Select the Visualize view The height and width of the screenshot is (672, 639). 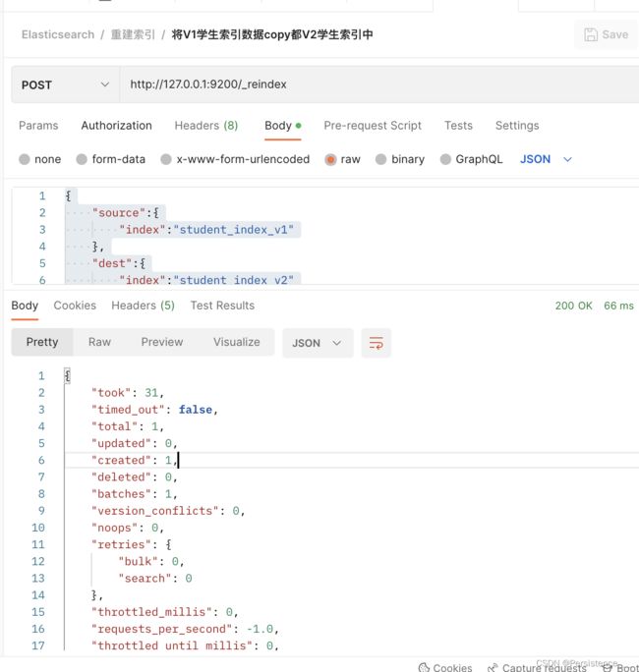pyautogui.click(x=237, y=342)
